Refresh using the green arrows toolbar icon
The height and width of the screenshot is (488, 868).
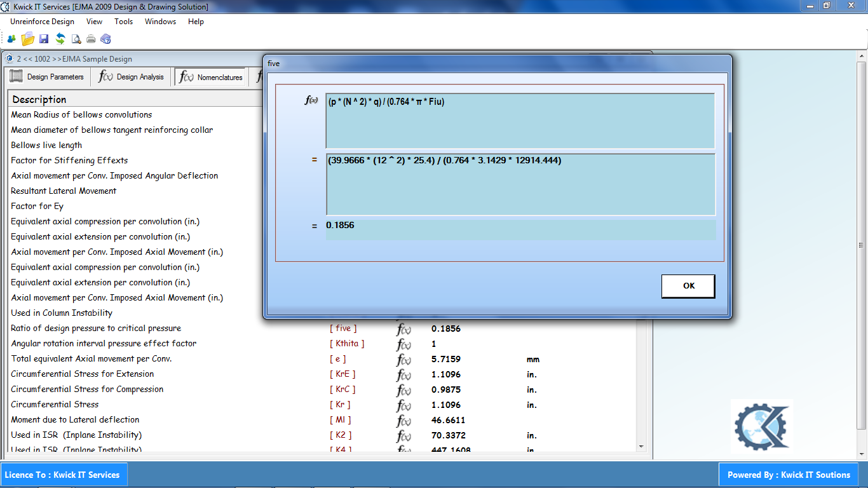click(x=60, y=38)
